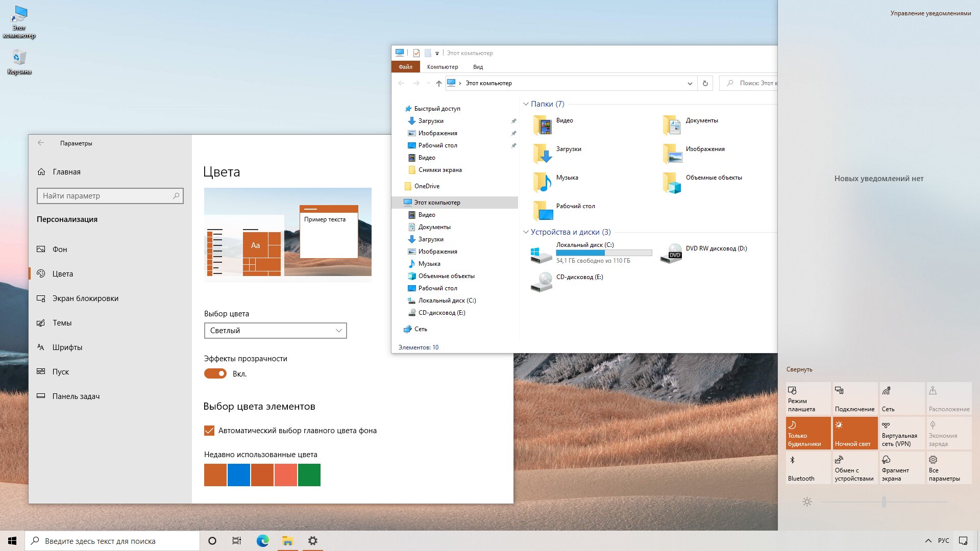Refresh the Explorer address bar
This screenshot has width=980, height=551.
tap(705, 83)
